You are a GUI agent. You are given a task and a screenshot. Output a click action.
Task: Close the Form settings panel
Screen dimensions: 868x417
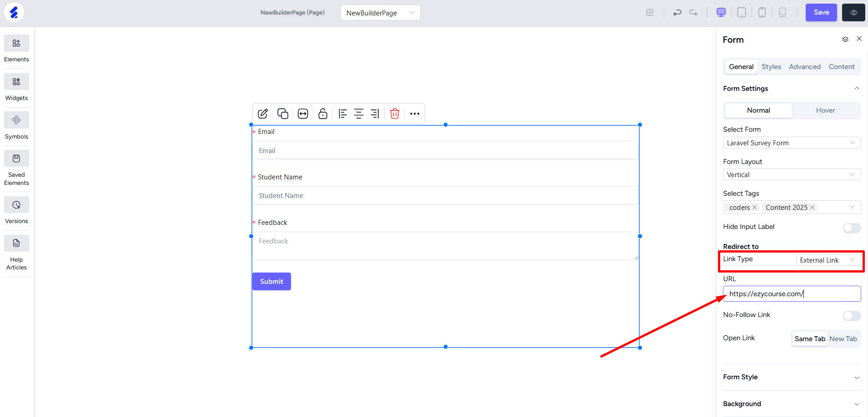point(859,39)
